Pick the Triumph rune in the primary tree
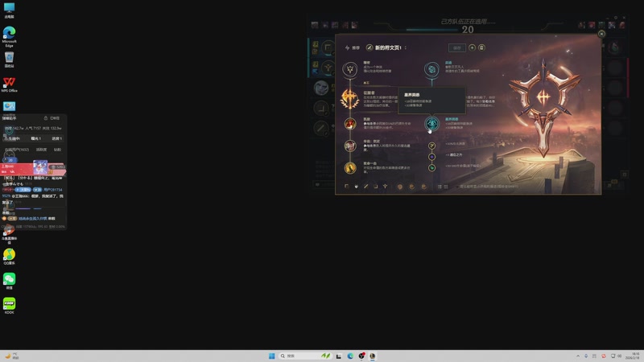Image resolution: width=644 pixels, height=362 pixels. [350, 124]
